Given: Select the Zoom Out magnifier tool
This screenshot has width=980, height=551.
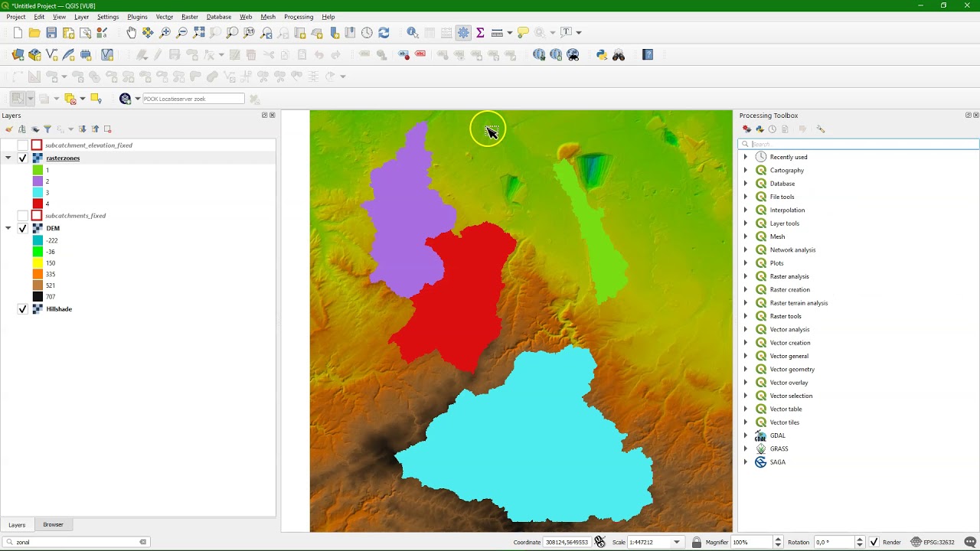Looking at the screenshot, I should click(x=181, y=33).
